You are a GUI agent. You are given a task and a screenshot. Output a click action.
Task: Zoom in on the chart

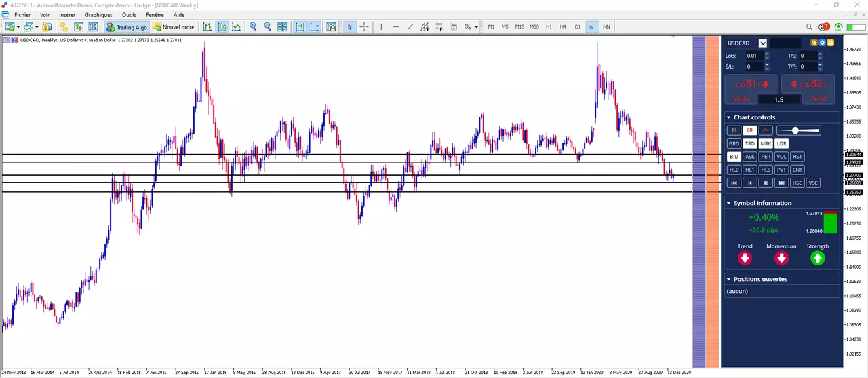pos(253,27)
